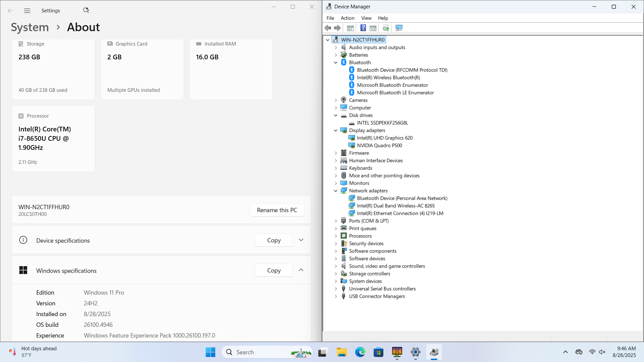Image resolution: width=644 pixels, height=362 pixels.
Task: Select INTEL SSDPEKKF256G8L disk drive
Action: coord(382,123)
